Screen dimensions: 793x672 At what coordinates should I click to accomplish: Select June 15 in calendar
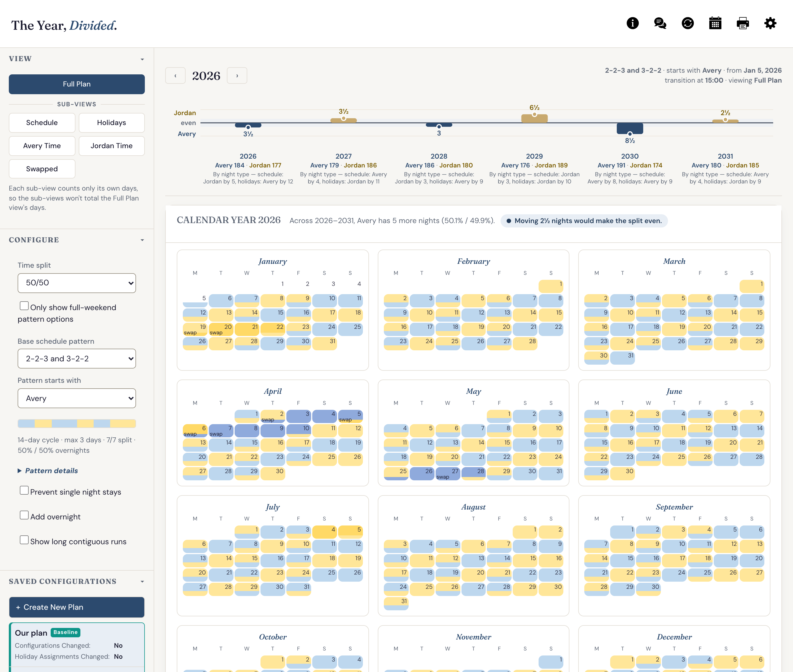click(596, 445)
